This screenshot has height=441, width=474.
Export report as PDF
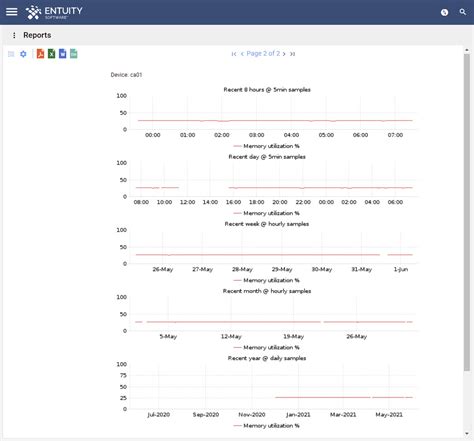pyautogui.click(x=40, y=54)
